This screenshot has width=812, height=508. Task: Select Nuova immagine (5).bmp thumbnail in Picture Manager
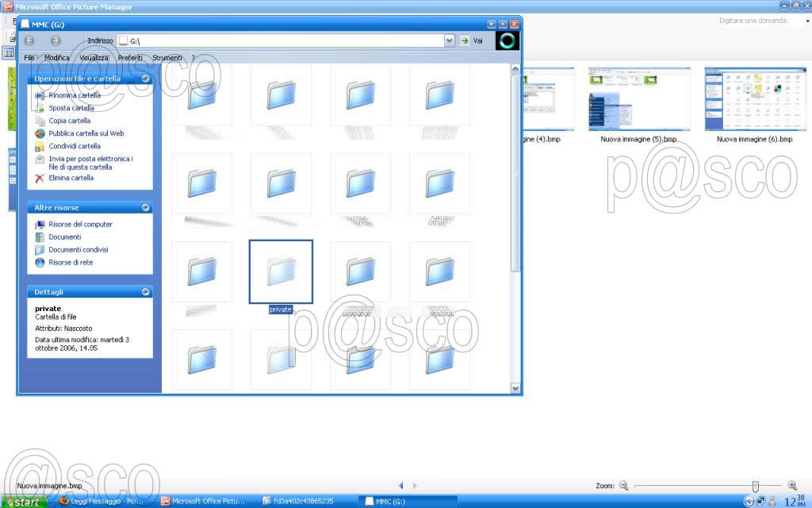click(x=638, y=98)
